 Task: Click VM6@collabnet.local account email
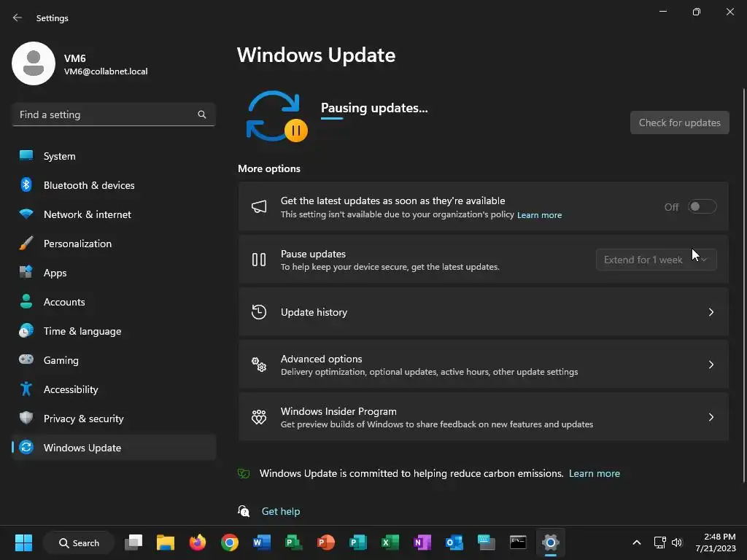point(106,71)
